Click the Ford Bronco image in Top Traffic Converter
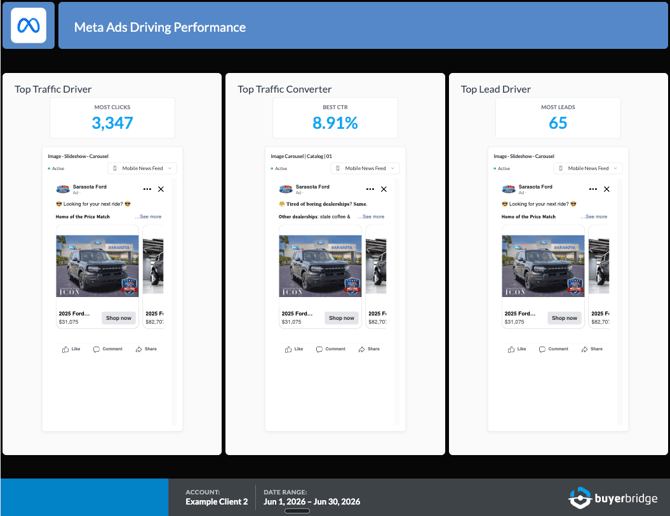The width and height of the screenshot is (670, 516). point(320,266)
